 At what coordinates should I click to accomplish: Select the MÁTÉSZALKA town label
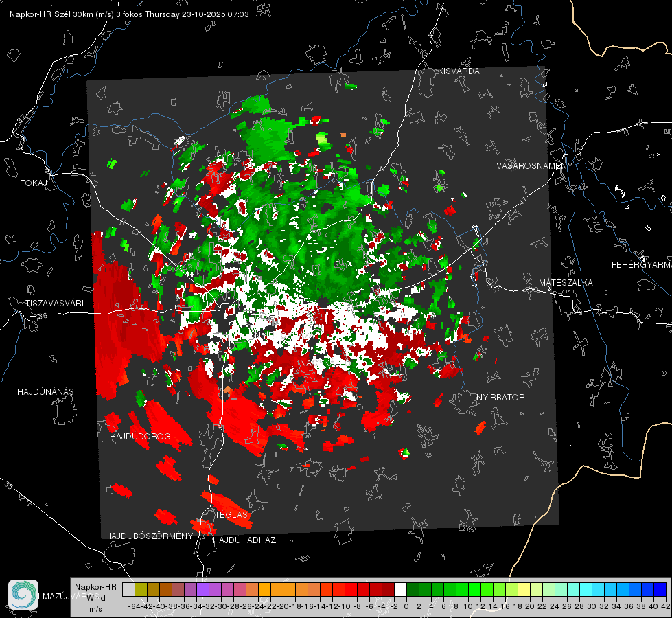pos(566,283)
